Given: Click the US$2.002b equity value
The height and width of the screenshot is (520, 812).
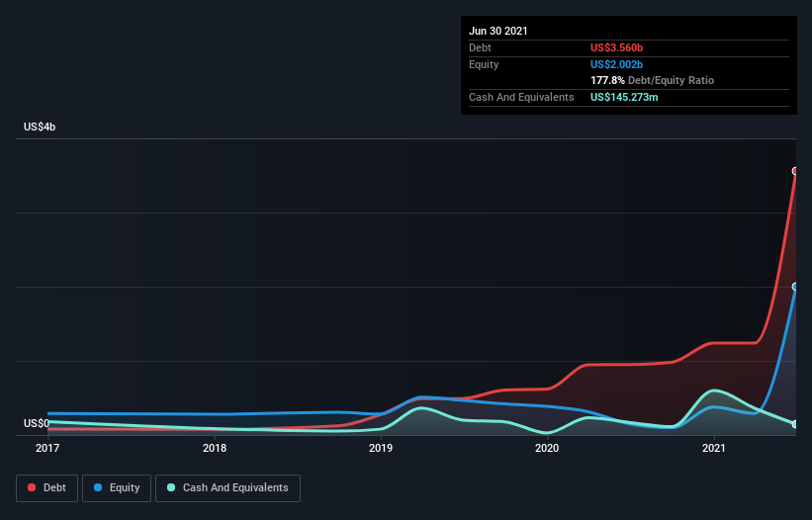Looking at the screenshot, I should pos(616,64).
